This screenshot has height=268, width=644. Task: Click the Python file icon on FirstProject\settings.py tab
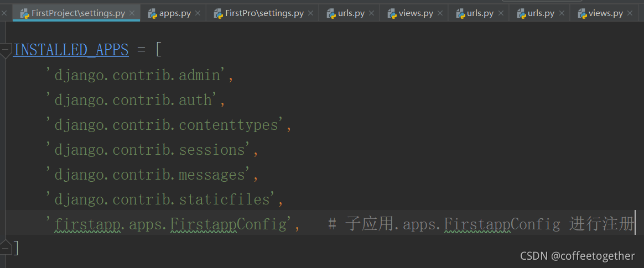click(24, 13)
